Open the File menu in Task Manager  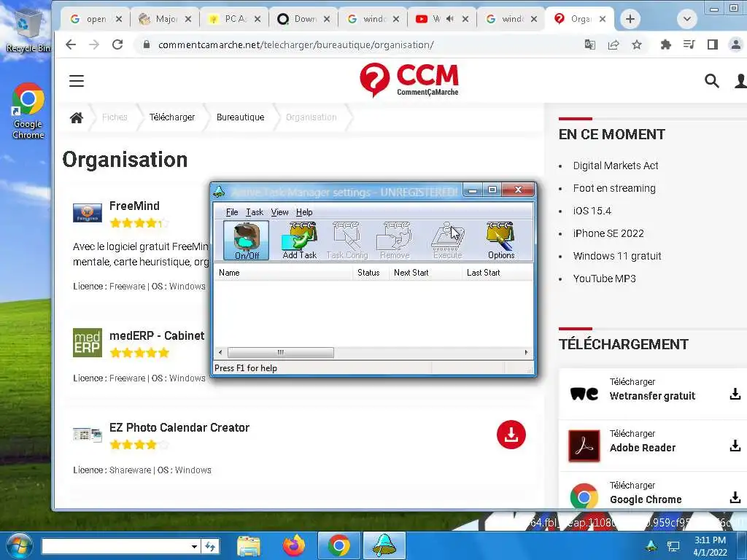pos(232,212)
